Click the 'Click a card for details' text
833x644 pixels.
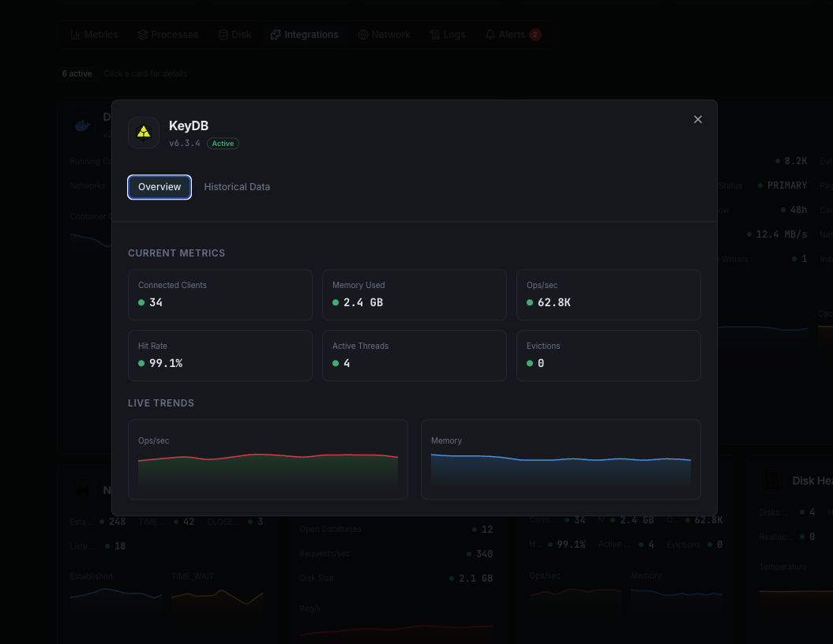tap(145, 73)
